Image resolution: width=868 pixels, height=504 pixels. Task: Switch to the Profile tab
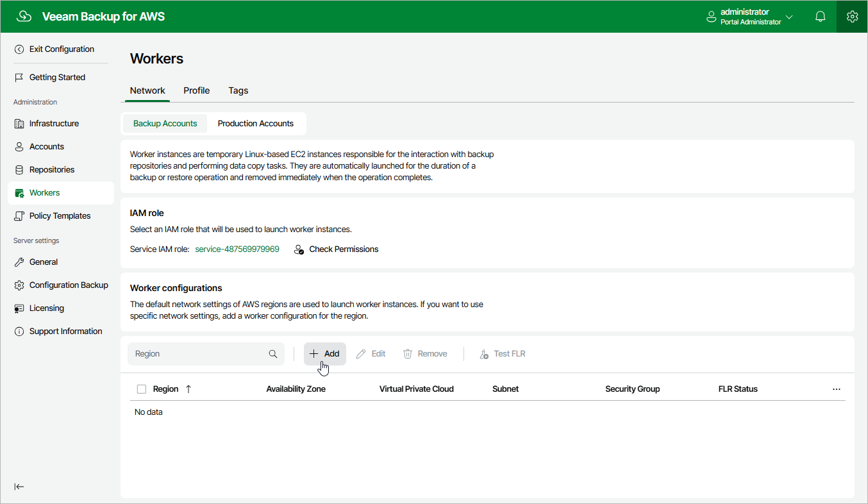pos(197,90)
